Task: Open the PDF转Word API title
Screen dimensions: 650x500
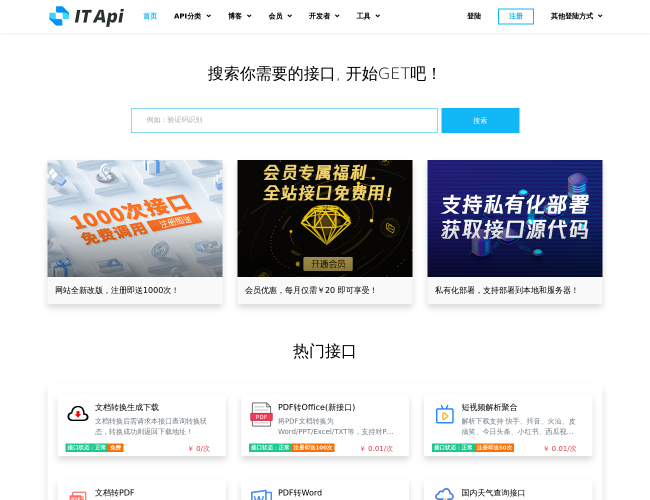Action: click(x=300, y=493)
